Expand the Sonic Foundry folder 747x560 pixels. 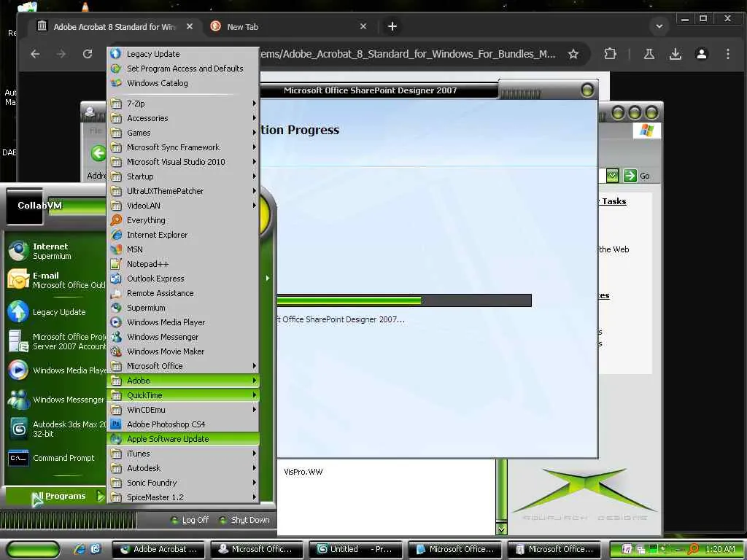(183, 483)
